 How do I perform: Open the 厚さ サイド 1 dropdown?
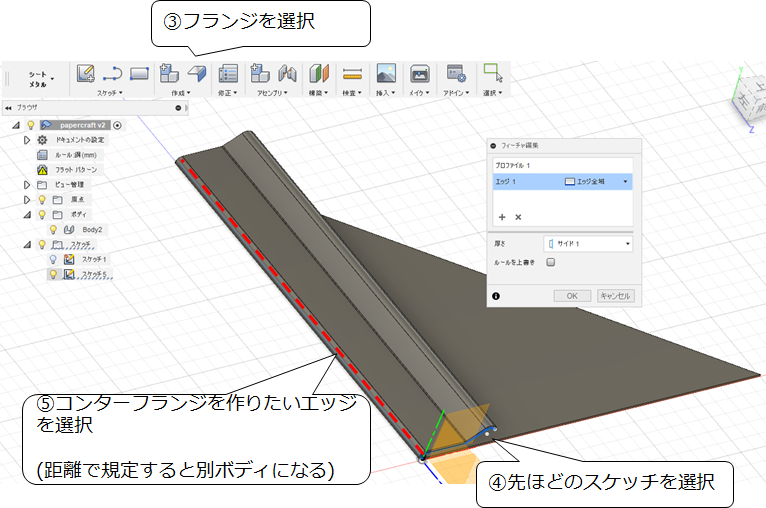pos(588,244)
